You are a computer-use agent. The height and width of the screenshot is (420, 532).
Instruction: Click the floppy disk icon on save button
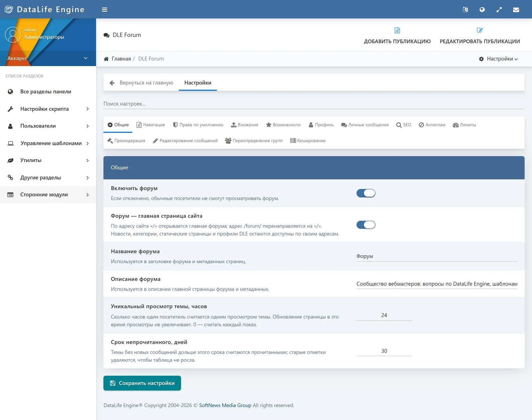[113, 383]
